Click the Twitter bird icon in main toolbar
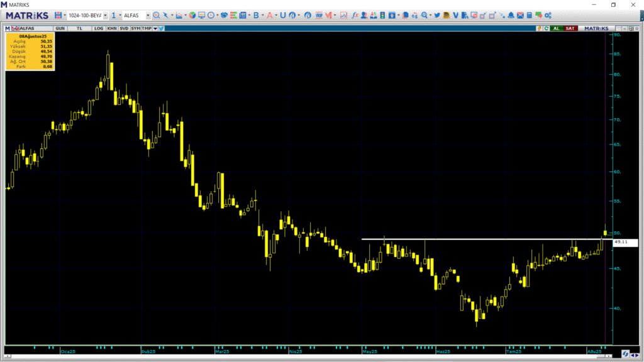Image resolution: width=644 pixels, height=362 pixels. (x=437, y=15)
